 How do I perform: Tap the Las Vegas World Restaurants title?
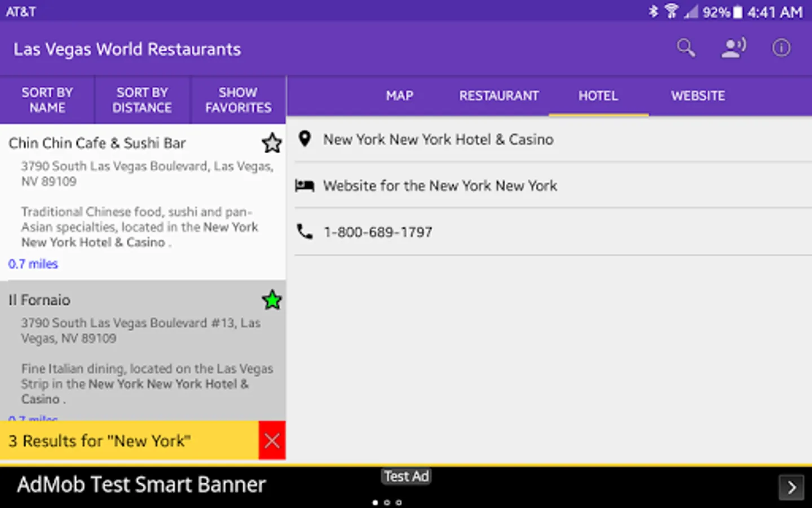(127, 49)
